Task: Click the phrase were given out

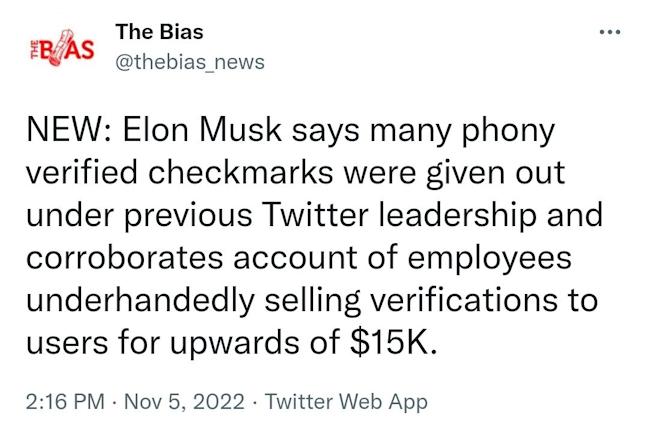Action: click(x=455, y=174)
